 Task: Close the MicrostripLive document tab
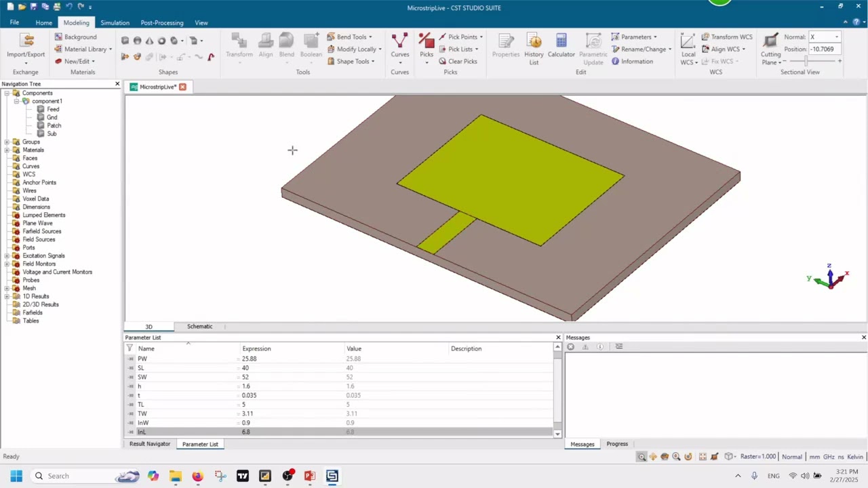pos(182,87)
